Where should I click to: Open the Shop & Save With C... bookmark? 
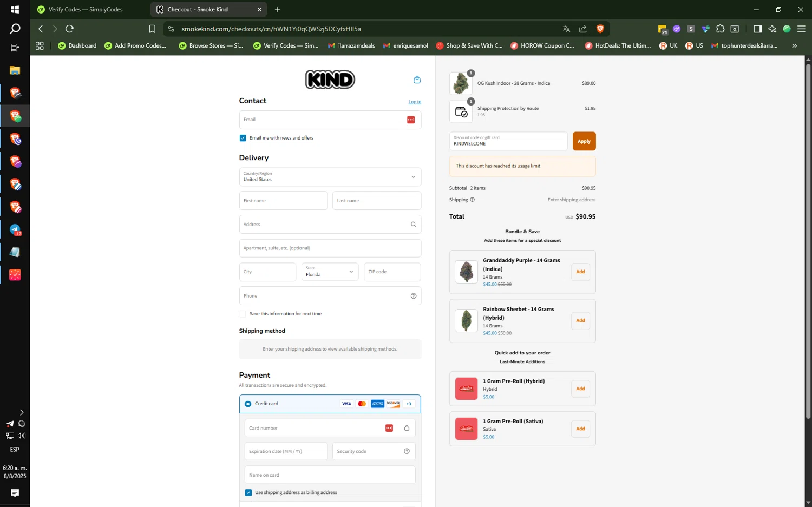[469, 46]
